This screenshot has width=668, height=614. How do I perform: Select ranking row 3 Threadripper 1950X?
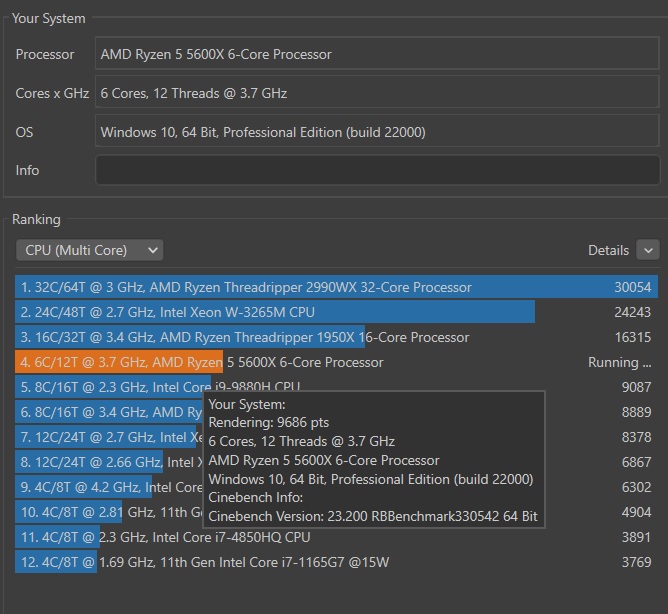[x=336, y=337]
